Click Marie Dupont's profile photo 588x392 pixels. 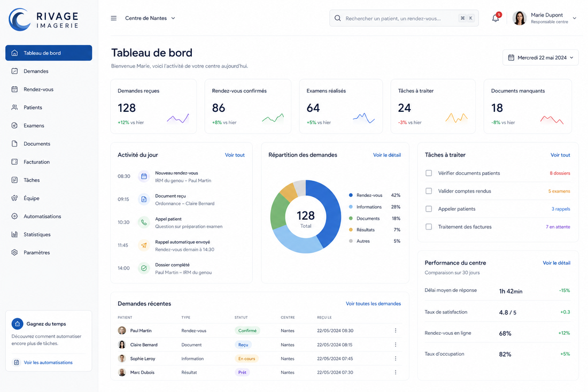(x=520, y=18)
